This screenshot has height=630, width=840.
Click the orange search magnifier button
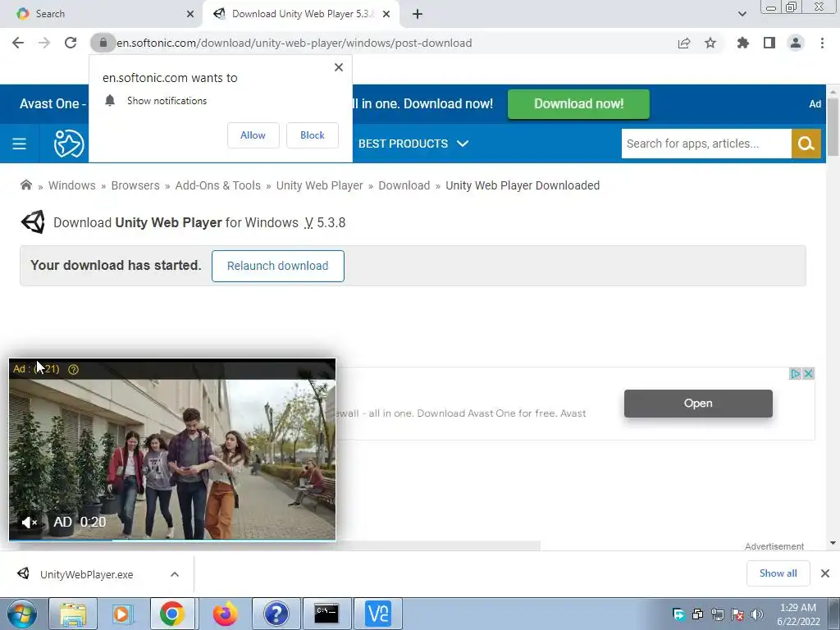pyautogui.click(x=806, y=144)
